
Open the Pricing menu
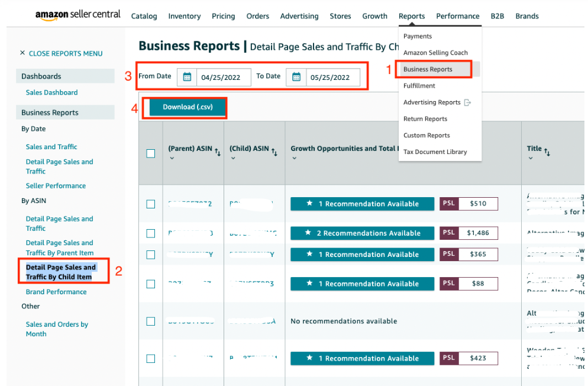pos(224,16)
